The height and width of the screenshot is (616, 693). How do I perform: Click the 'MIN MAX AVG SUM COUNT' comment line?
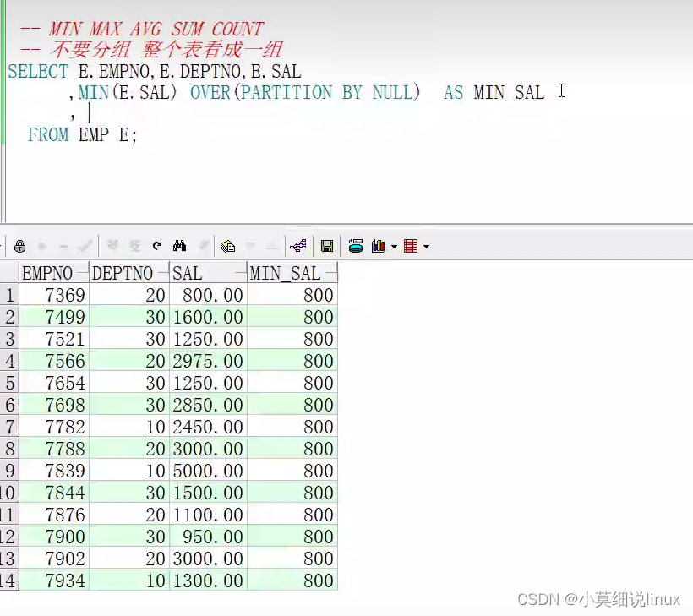(x=142, y=30)
